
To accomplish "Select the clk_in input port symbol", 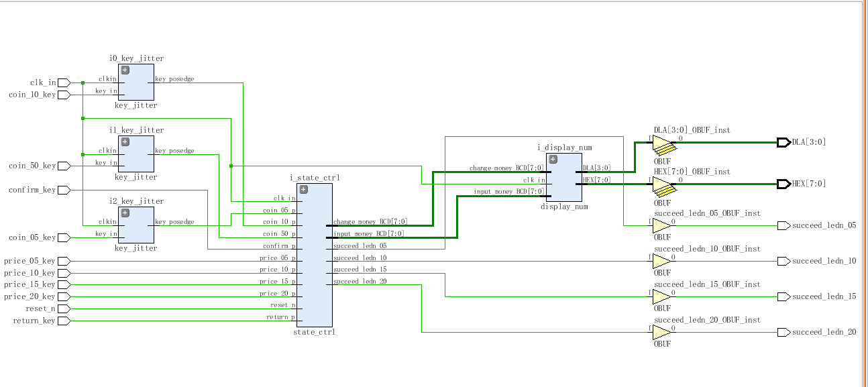I will 64,82.
